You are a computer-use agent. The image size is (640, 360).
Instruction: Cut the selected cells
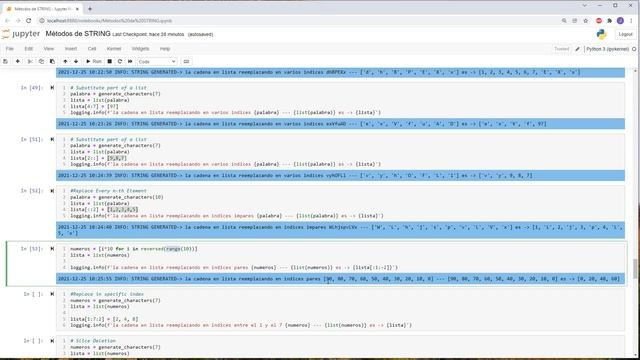pyautogui.click(x=30, y=61)
